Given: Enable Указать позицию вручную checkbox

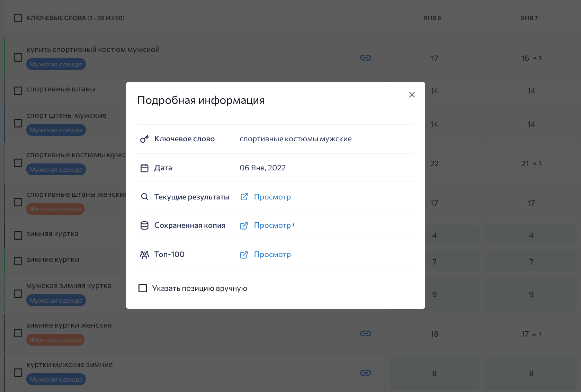Looking at the screenshot, I should [x=143, y=288].
